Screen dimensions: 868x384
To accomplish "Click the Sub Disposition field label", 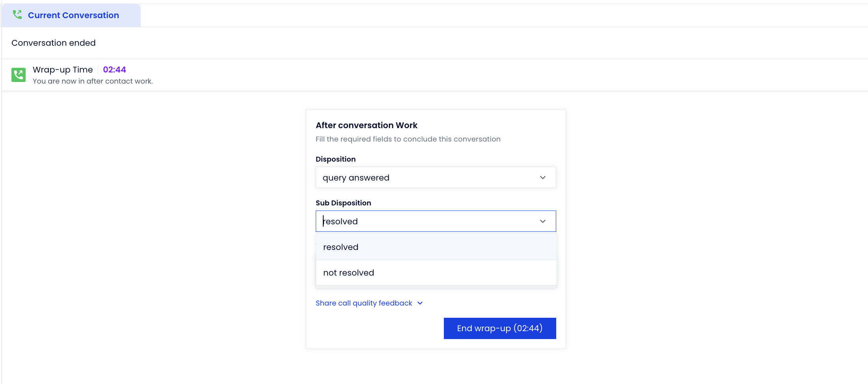I will (x=343, y=203).
